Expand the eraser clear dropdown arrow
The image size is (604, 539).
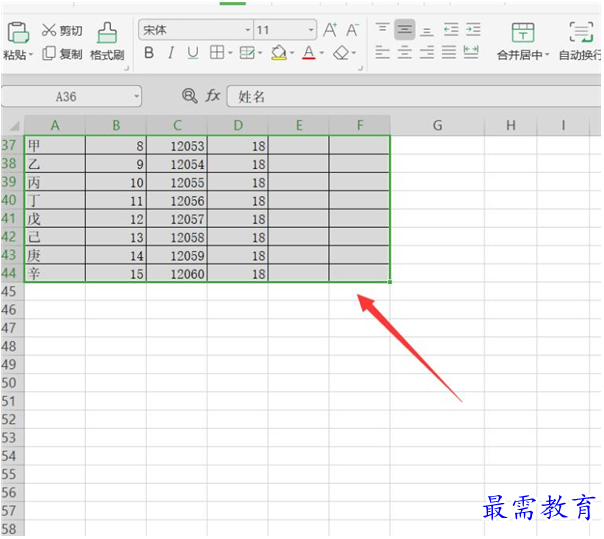(354, 53)
